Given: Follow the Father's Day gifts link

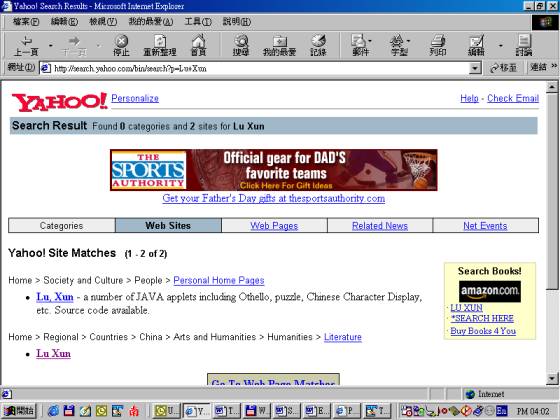Looking at the screenshot, I should click(274, 198).
